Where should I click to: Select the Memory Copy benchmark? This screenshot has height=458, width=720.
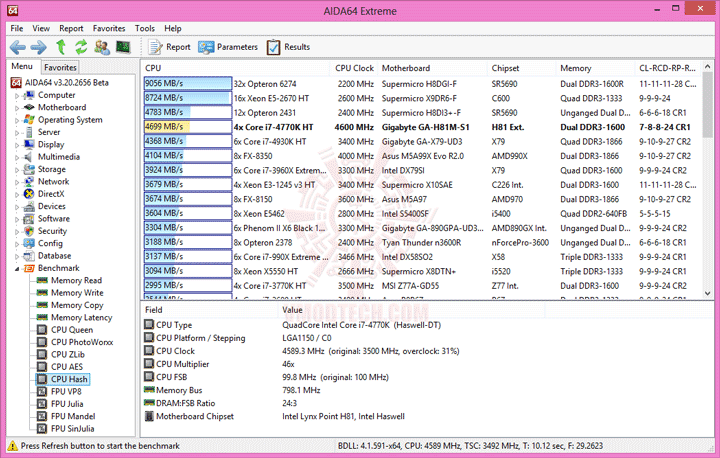tap(77, 305)
